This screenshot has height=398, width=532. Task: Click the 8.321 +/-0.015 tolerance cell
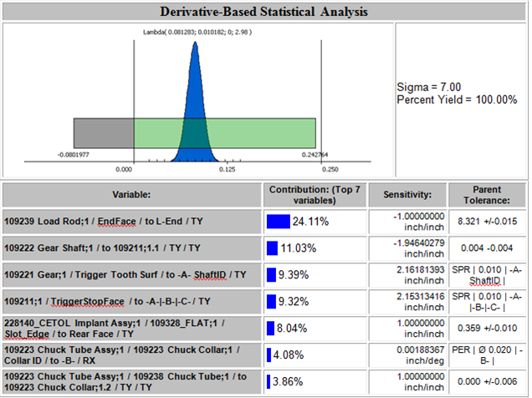pyautogui.click(x=487, y=222)
